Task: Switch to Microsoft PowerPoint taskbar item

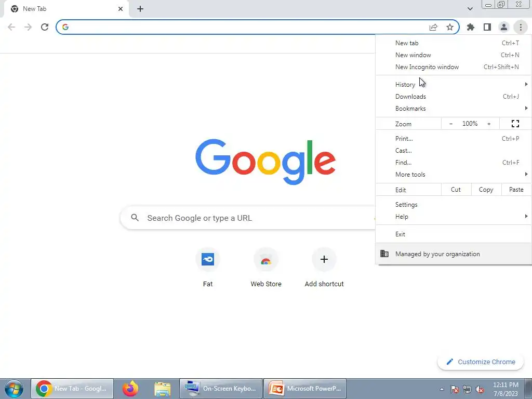Action: pyautogui.click(x=304, y=389)
